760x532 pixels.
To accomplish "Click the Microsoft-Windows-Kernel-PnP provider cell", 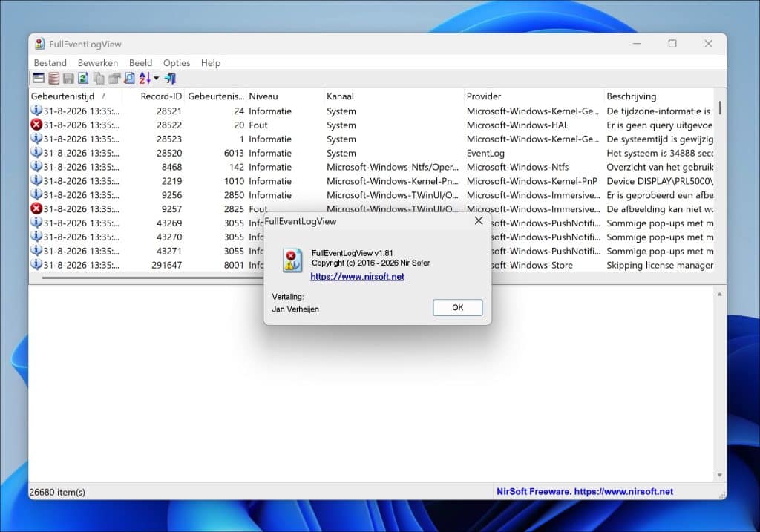I will point(531,181).
